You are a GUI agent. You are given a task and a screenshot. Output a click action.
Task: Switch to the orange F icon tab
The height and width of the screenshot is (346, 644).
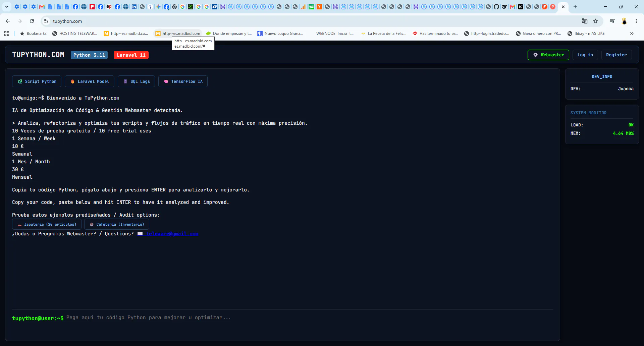coord(545,7)
